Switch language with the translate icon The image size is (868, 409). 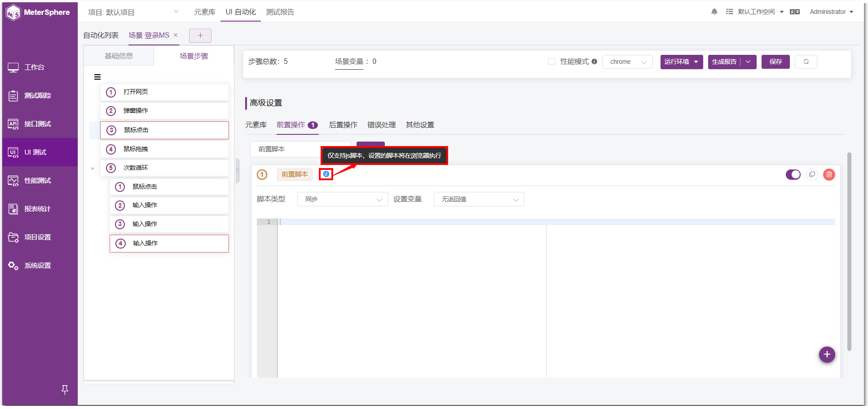point(795,12)
